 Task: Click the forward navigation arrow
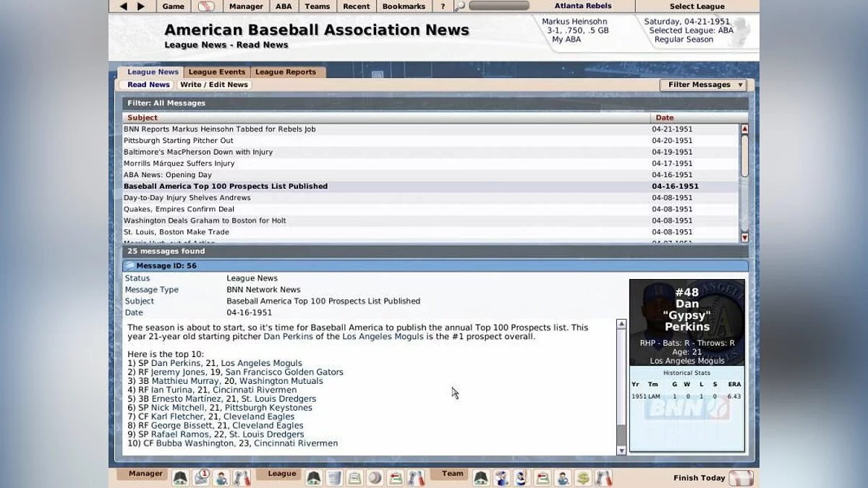coord(141,7)
